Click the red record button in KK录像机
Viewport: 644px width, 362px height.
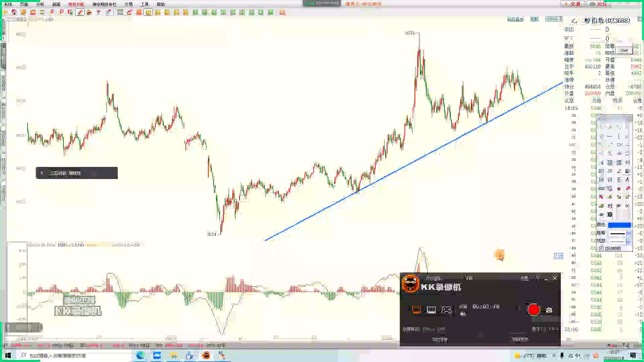(534, 310)
